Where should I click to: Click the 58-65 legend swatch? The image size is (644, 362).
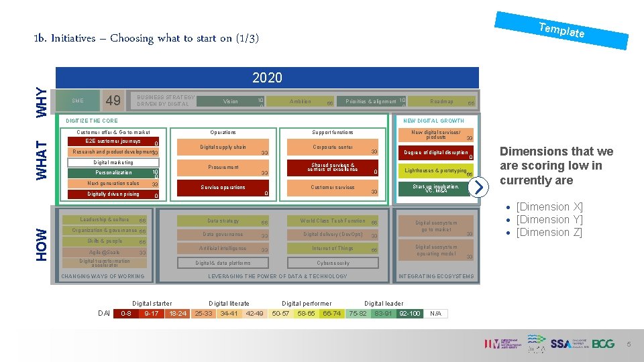click(306, 314)
